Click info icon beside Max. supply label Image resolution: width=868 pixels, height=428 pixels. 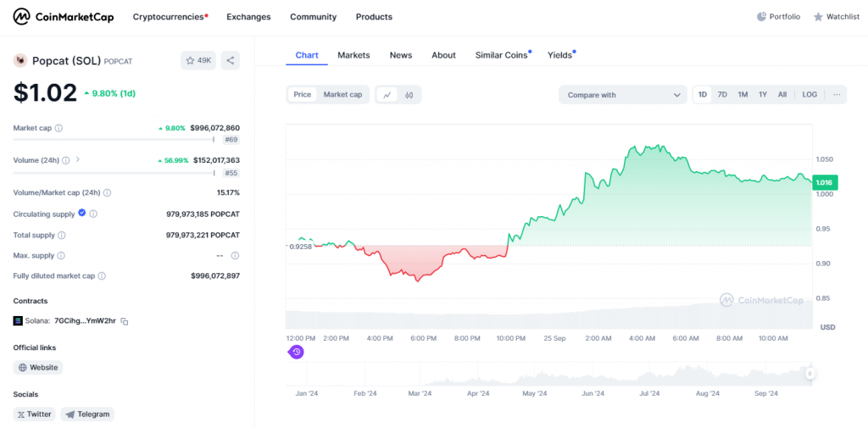pyautogui.click(x=61, y=256)
